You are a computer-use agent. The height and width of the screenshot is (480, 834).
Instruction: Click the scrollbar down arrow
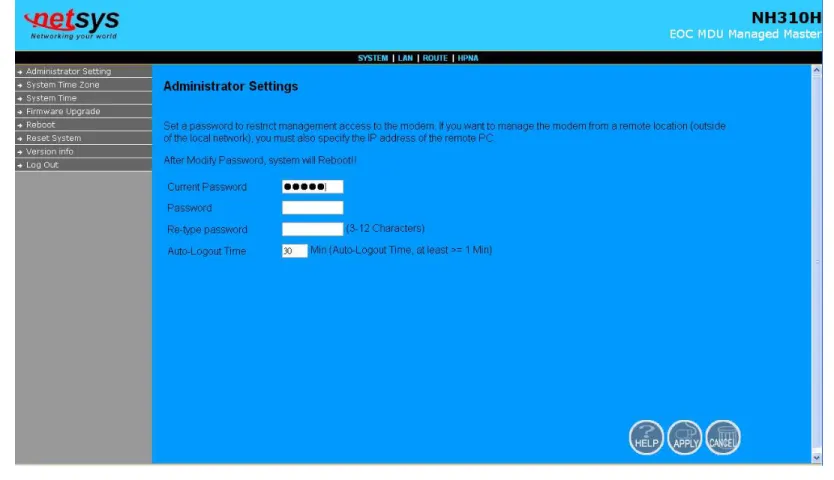816,458
